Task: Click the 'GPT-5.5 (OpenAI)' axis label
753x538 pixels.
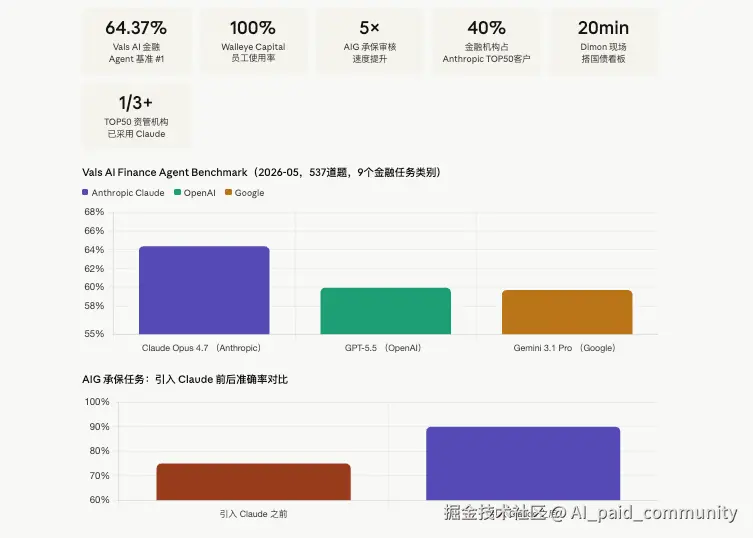Action: 383,348
